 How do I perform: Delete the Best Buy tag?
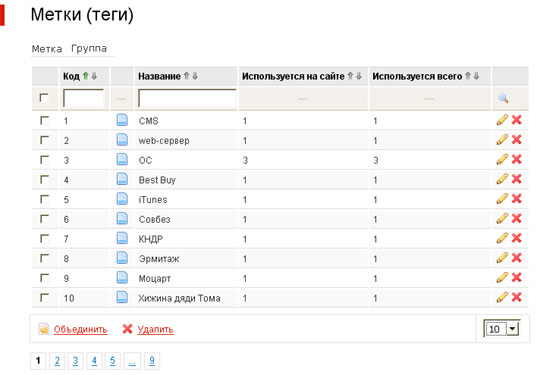tap(516, 179)
